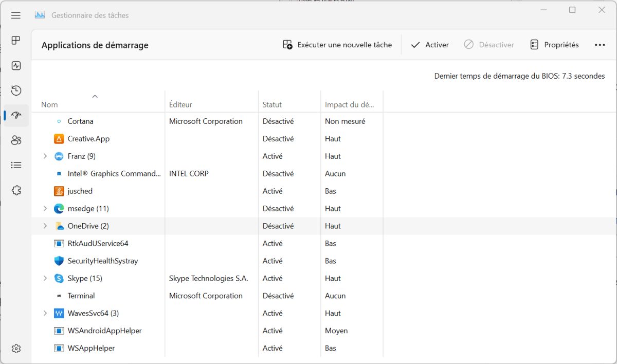Open Task Manager settings gear
The width and height of the screenshot is (617, 364).
coord(16,348)
